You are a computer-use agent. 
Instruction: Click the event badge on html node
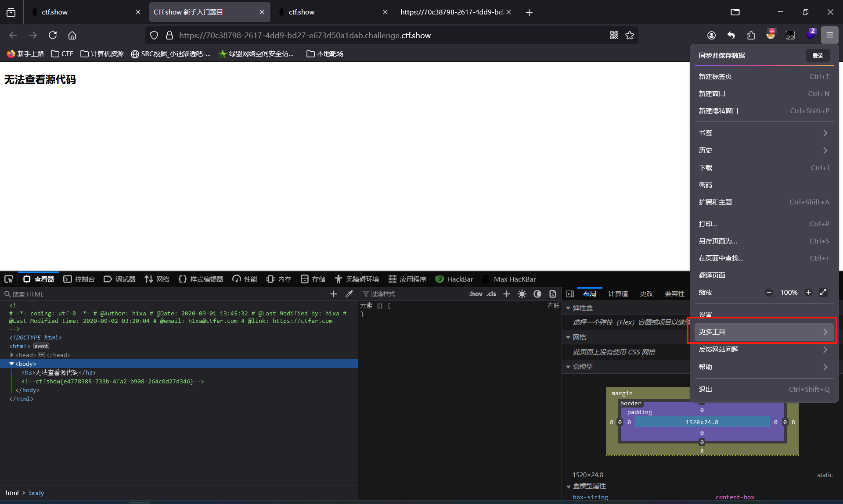[x=41, y=346]
